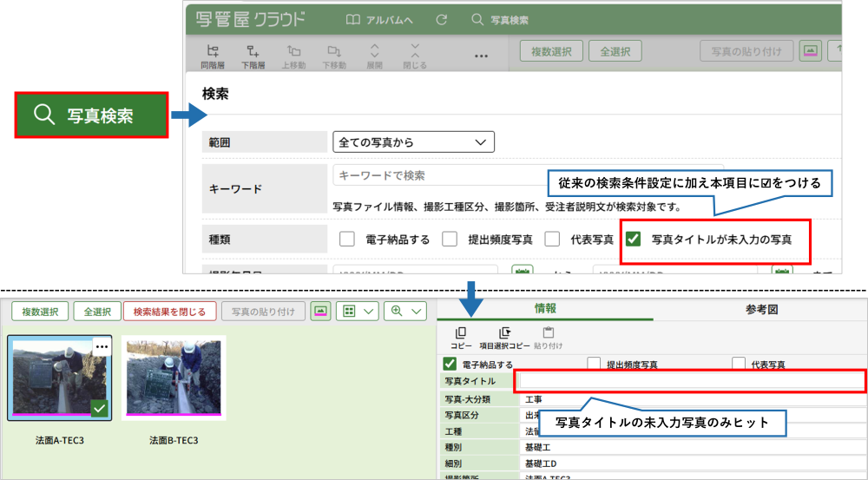The image size is (868, 480).
Task: Toggle the photo display icon beside 写真の貼り付け
Action: 320,312
